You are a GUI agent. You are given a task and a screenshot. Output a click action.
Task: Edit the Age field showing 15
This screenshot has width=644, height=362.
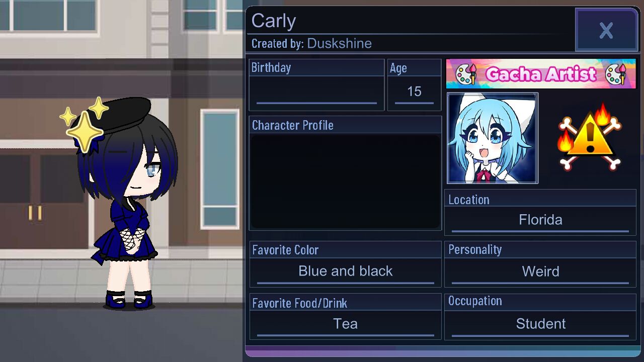(x=414, y=93)
